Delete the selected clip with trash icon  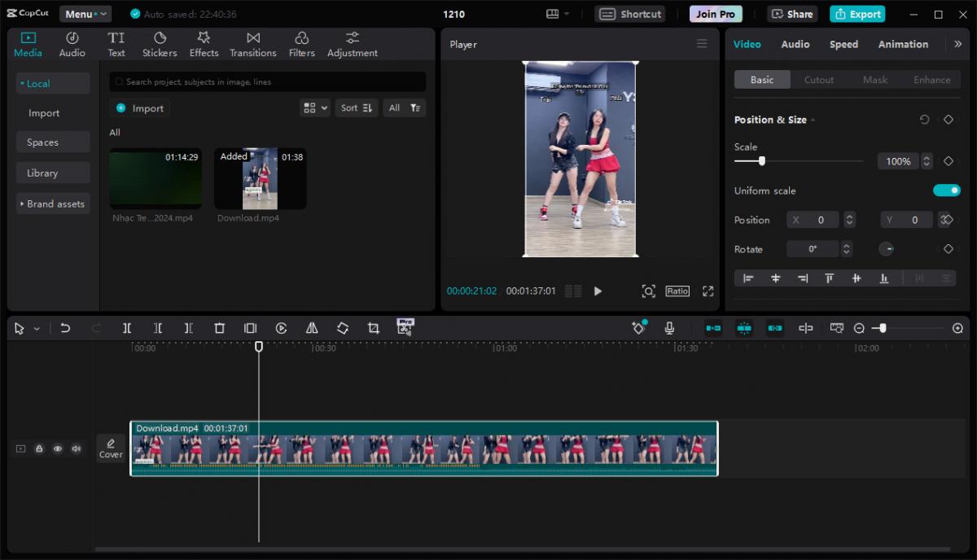[219, 328]
